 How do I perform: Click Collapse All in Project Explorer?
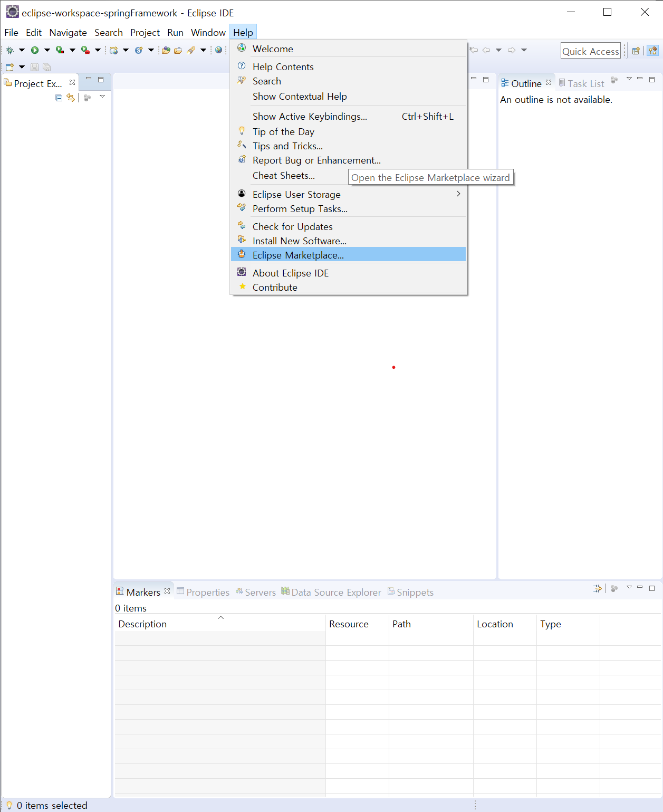pos(59,98)
